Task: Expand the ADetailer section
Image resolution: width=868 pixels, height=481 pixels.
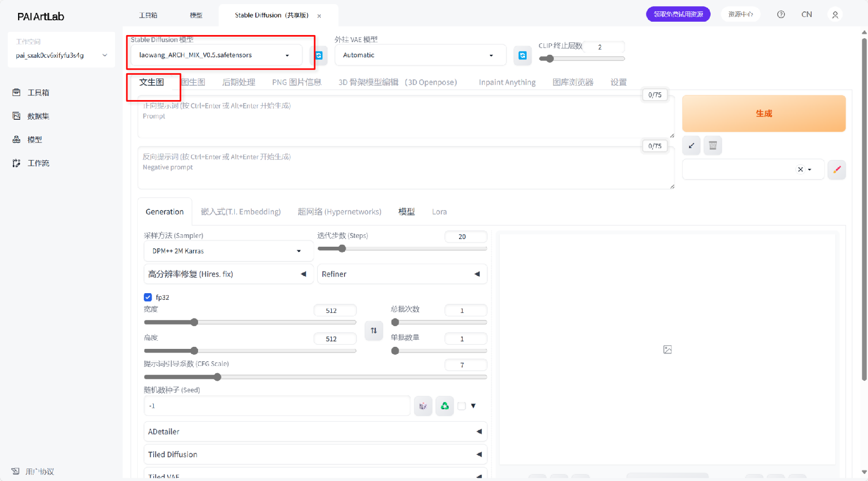Action: pyautogui.click(x=316, y=431)
